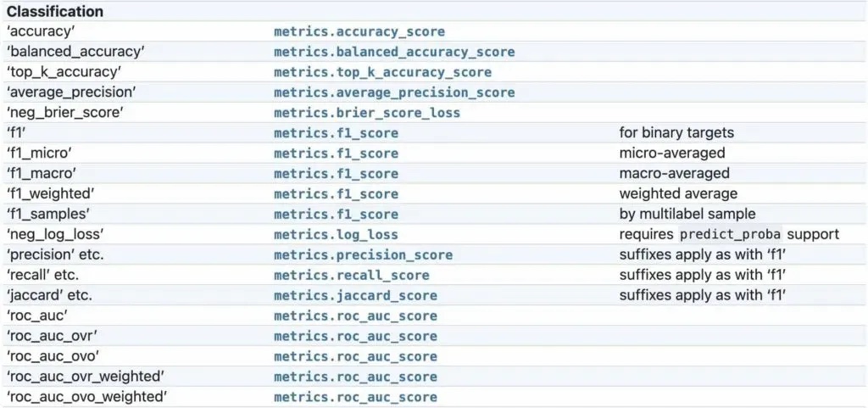Open the metrics.accuracy_score link
Image resolution: width=868 pixels, height=408 pixels.
click(359, 31)
